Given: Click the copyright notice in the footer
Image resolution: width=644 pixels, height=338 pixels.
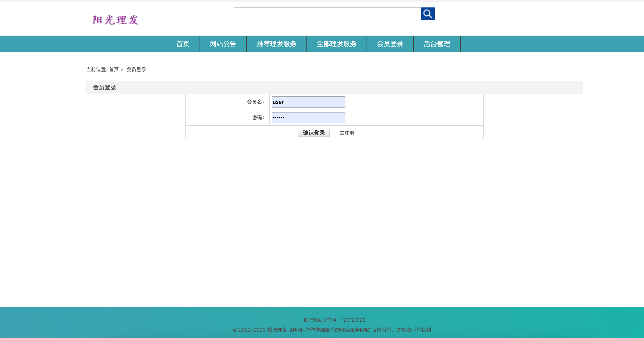Looking at the screenshot, I should pos(334,330).
